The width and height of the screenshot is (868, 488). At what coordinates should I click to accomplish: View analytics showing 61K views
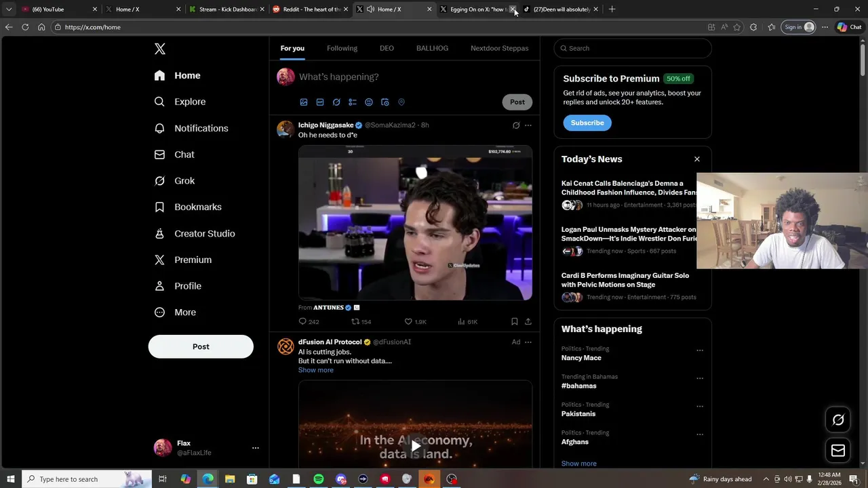[468, 322]
